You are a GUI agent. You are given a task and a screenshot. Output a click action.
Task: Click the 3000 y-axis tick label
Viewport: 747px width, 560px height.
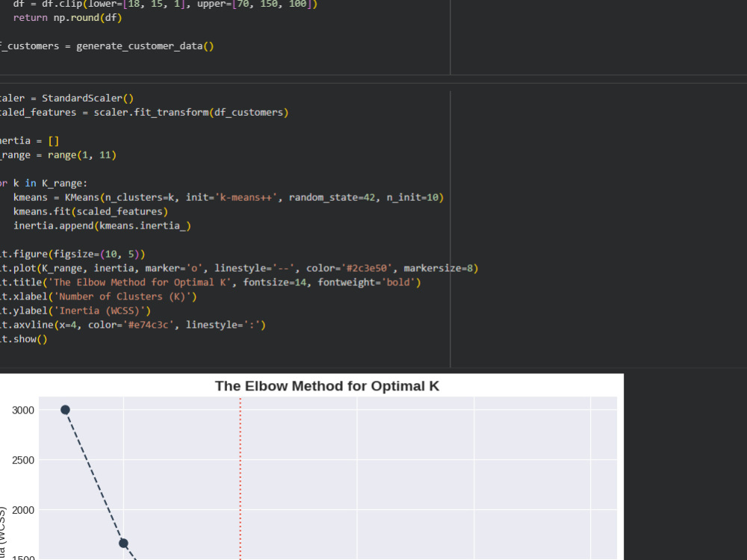tap(23, 410)
